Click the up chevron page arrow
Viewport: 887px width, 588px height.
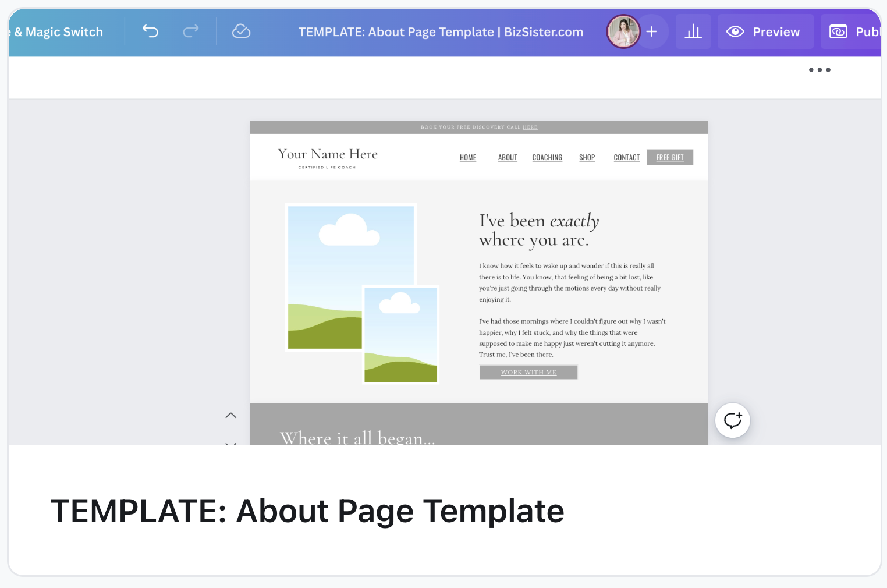(x=231, y=415)
